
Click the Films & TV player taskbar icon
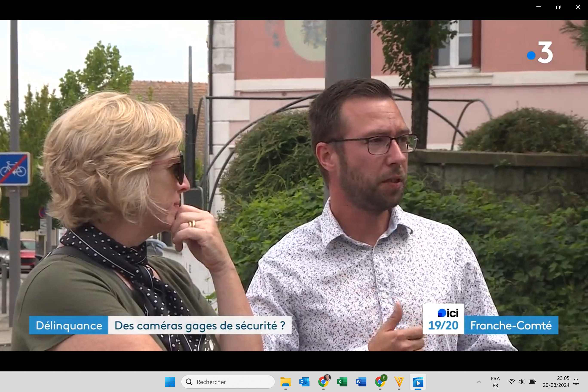418,382
